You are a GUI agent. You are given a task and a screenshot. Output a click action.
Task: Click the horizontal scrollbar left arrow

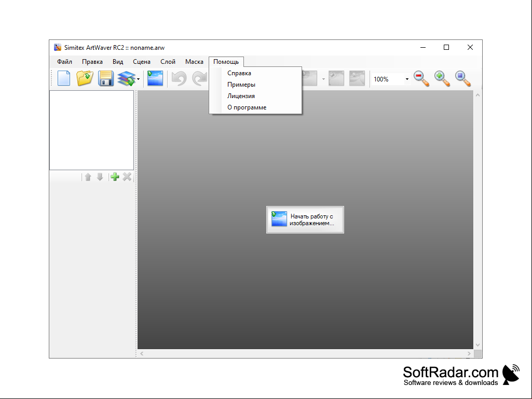click(x=142, y=353)
